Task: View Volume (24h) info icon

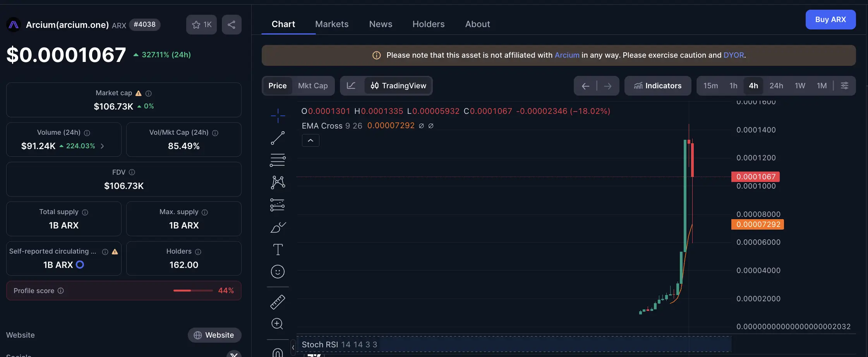Action: tap(87, 133)
